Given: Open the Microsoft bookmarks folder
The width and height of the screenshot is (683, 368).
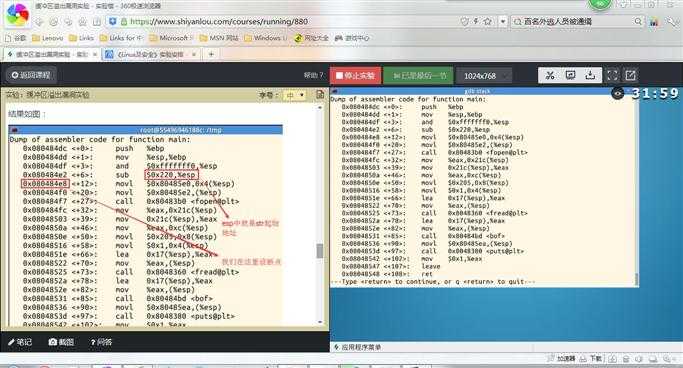Looking at the screenshot, I should click(171, 38).
